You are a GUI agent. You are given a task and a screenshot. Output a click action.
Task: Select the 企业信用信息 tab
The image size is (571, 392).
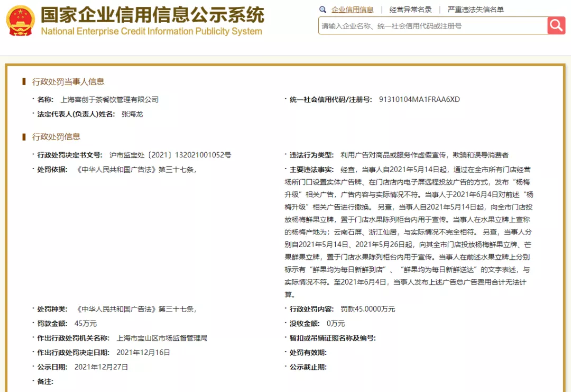[x=352, y=10]
